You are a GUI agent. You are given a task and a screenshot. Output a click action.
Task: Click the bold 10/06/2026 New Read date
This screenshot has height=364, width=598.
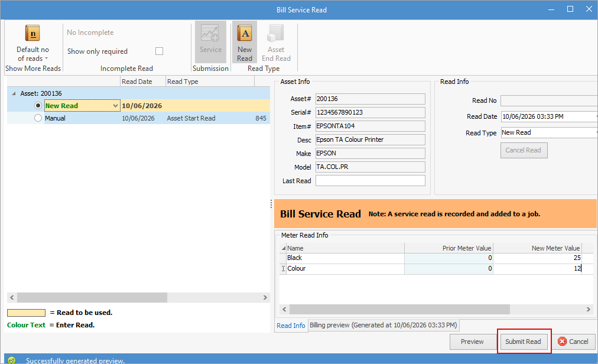coord(142,106)
